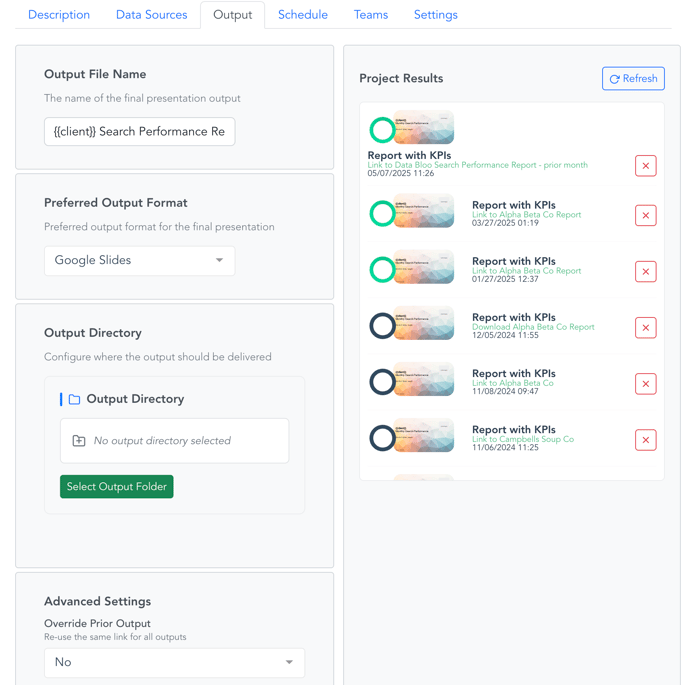The image size is (688, 685).
Task: Open the Preferred Output Format dropdown
Action: [x=139, y=261]
